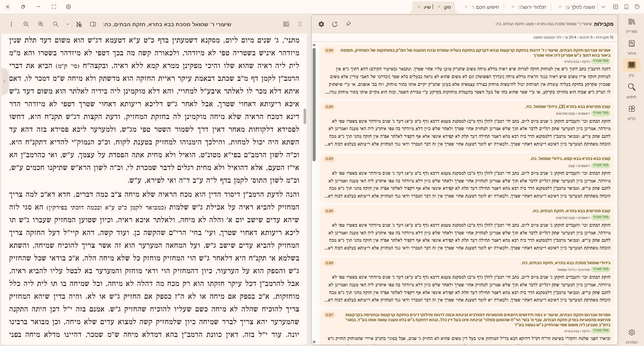
Task: Click scroll-down arrow of parallels list
Action: click(x=314, y=342)
